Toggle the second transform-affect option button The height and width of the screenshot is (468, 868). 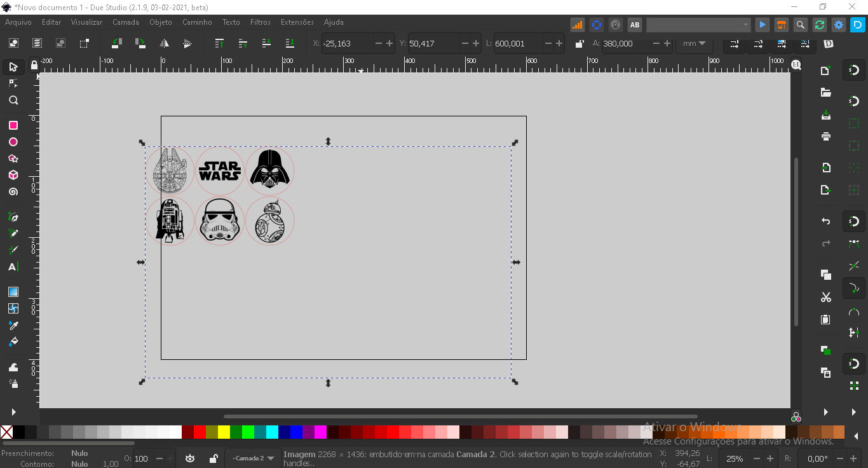[758, 43]
